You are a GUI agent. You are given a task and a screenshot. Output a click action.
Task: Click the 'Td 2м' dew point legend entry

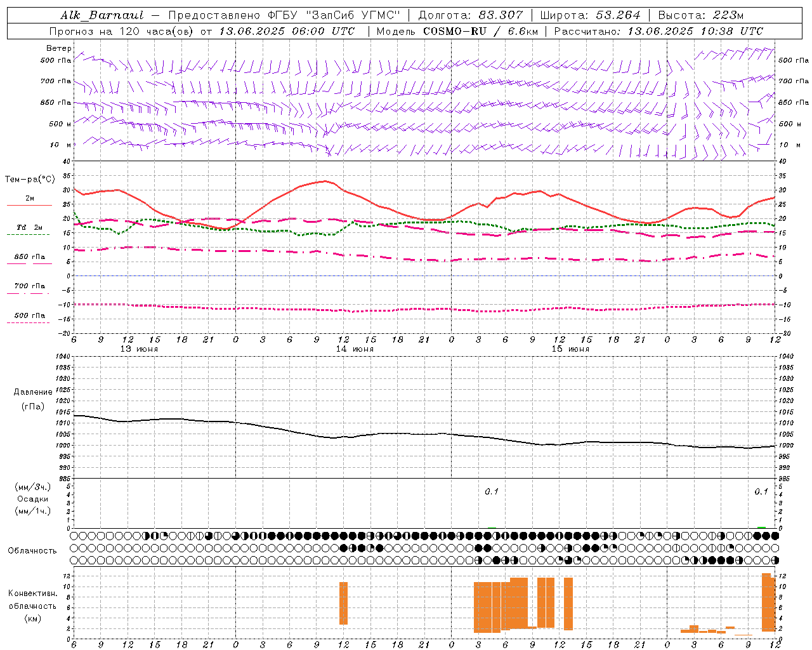(x=29, y=227)
